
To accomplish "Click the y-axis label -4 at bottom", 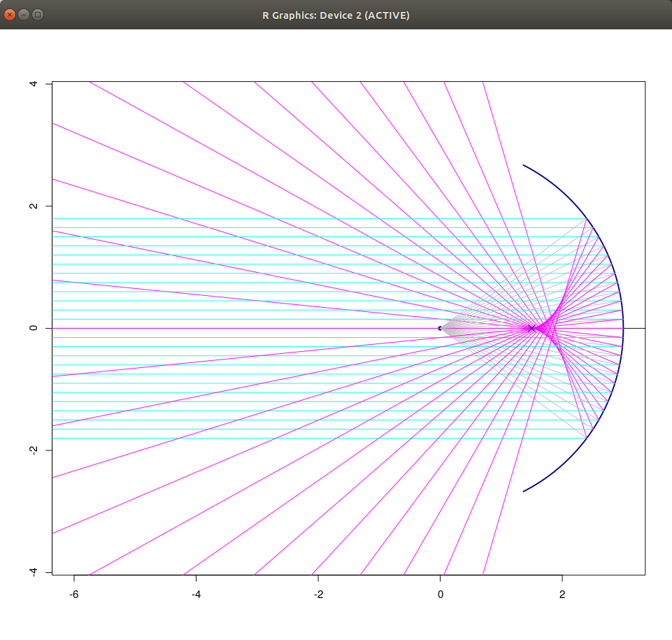I will [x=34, y=572].
